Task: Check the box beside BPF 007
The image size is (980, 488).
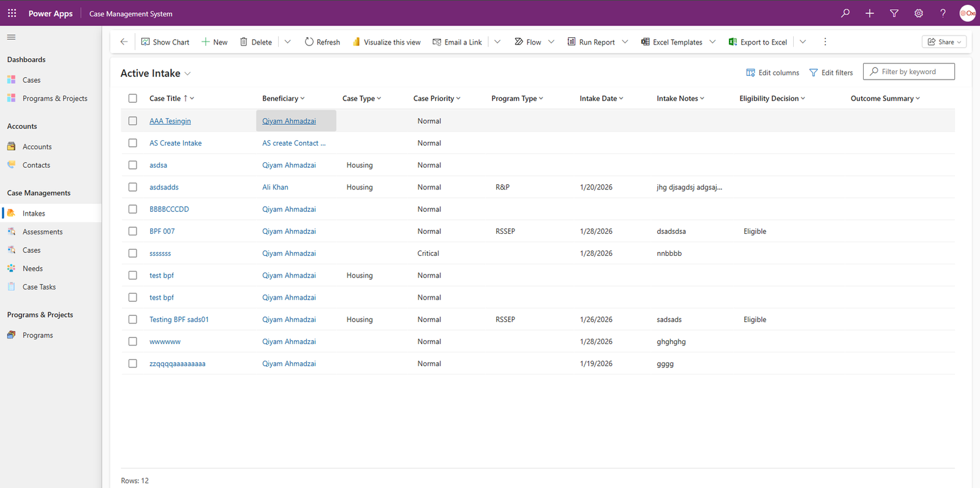Action: 133,231
